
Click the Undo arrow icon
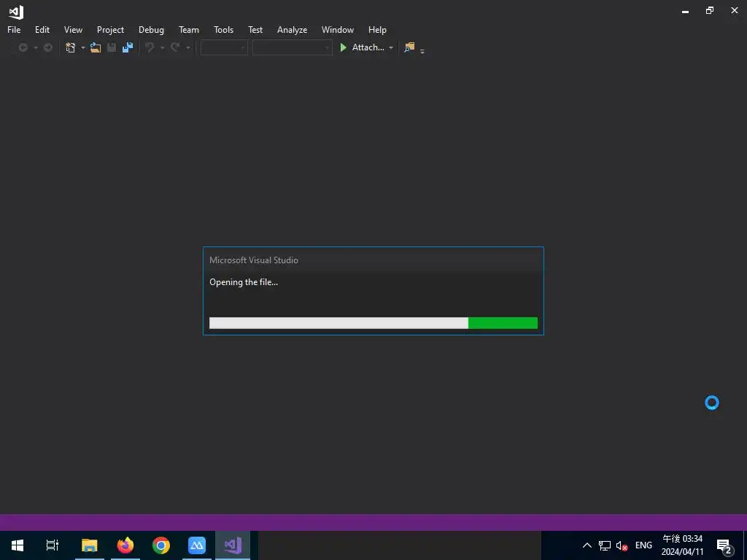(150, 47)
